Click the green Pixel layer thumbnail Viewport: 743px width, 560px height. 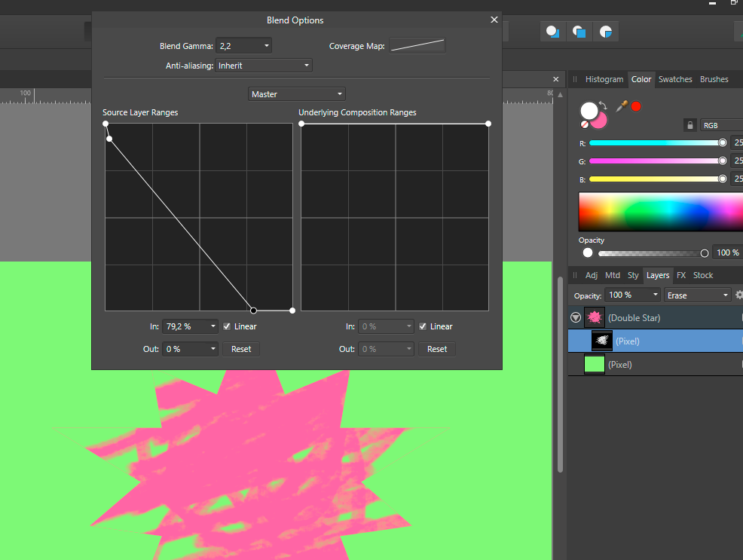click(595, 364)
